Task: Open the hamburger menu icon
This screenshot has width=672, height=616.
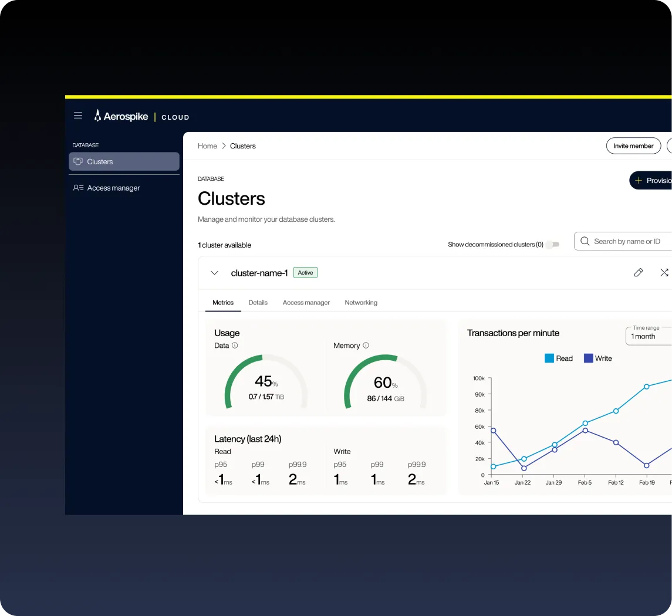Action: point(78,116)
